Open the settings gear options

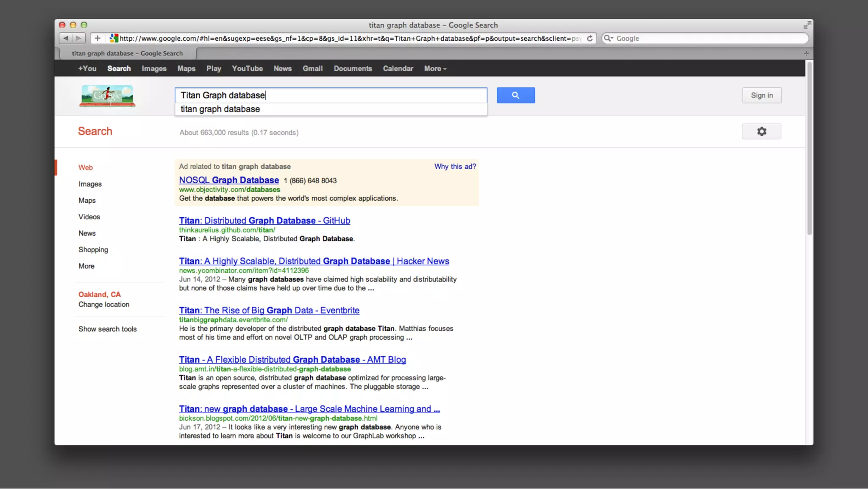click(761, 131)
